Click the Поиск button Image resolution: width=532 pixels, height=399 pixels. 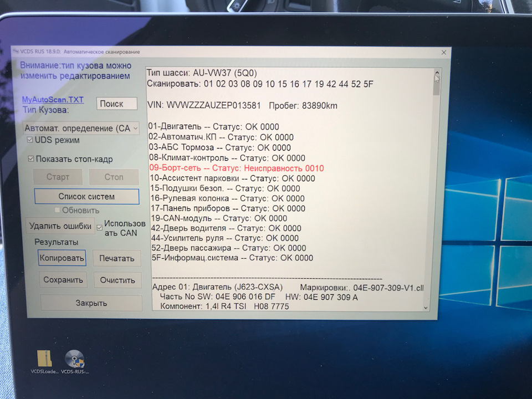click(117, 104)
